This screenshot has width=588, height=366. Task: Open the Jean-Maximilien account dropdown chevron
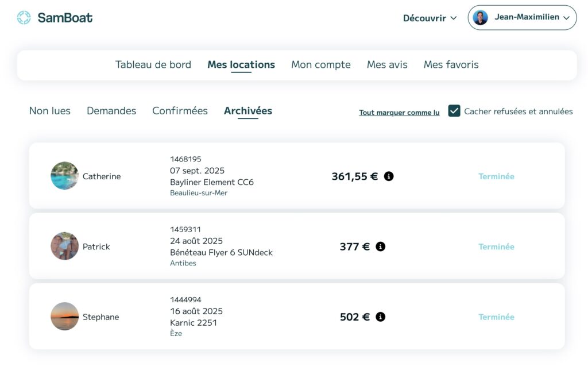tap(567, 18)
